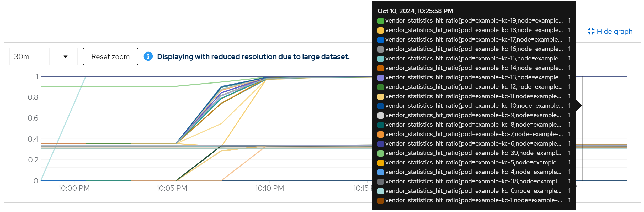The height and width of the screenshot is (212, 644).
Task: Click the 10:10 PM x-axis tick label
Action: coord(270,188)
